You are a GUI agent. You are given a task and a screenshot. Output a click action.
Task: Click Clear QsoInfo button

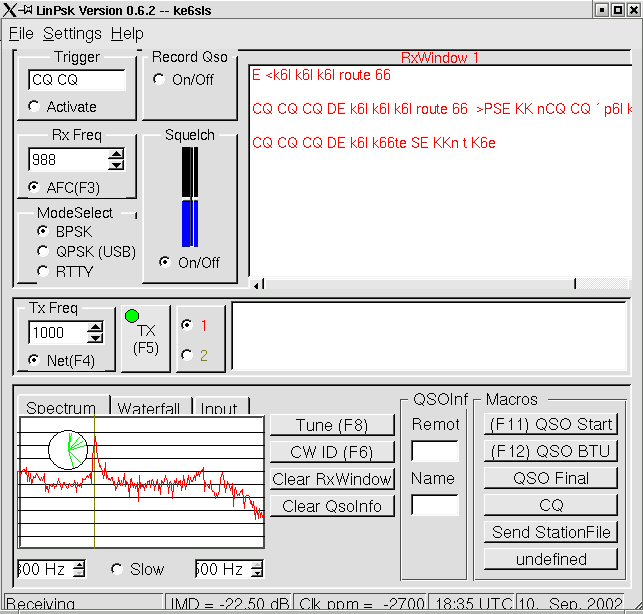(x=332, y=506)
